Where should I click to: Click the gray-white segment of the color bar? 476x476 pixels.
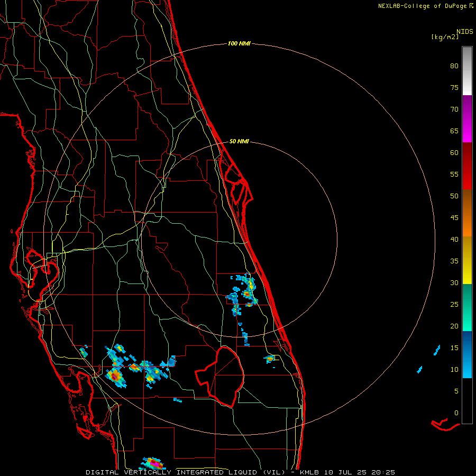tap(467, 71)
